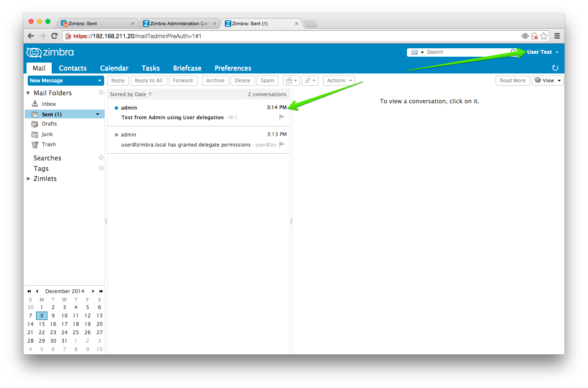
Task: Click the Read More button
Action: tap(512, 81)
